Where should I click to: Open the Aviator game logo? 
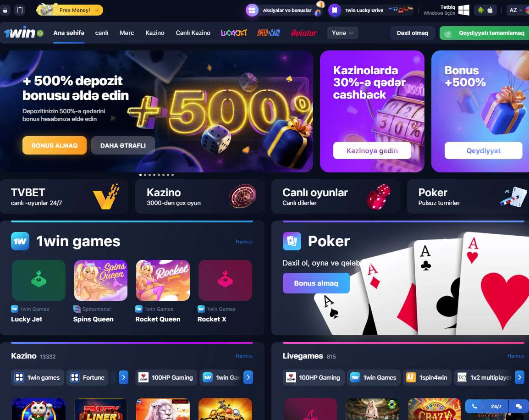click(x=303, y=33)
